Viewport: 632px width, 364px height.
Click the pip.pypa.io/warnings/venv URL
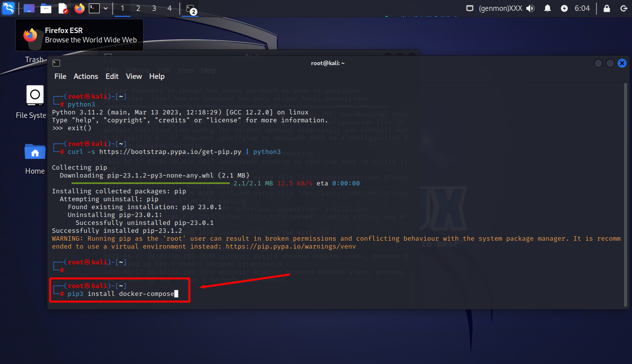tap(290, 247)
